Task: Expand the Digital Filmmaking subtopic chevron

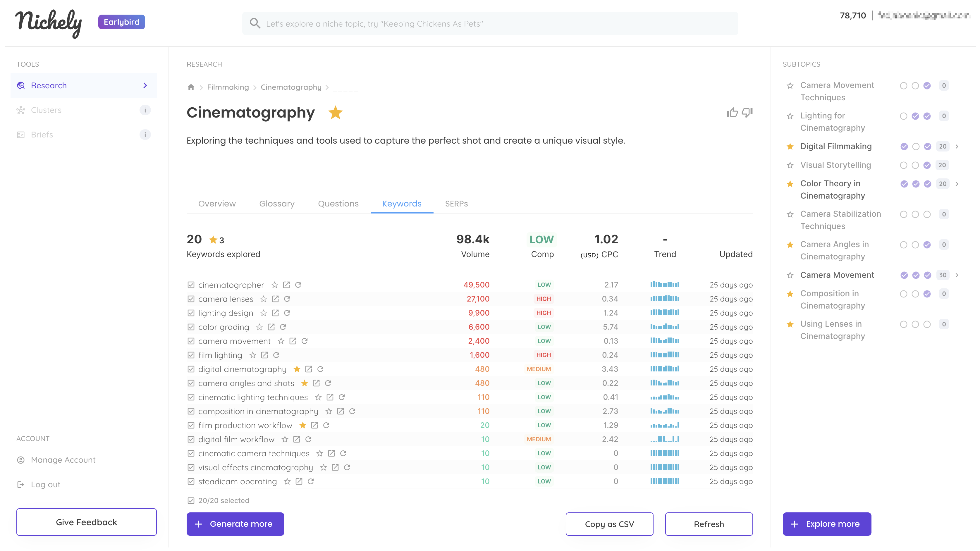Action: click(957, 147)
